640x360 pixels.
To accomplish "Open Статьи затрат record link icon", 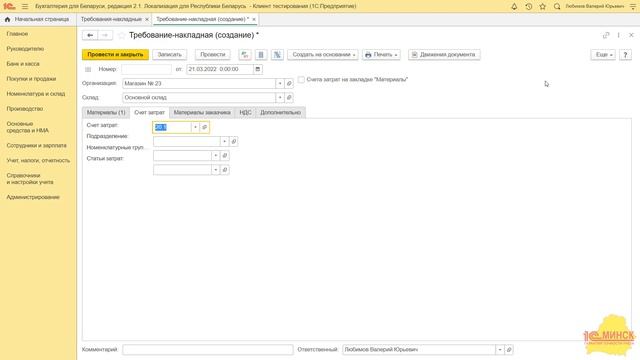I will (x=224, y=170).
